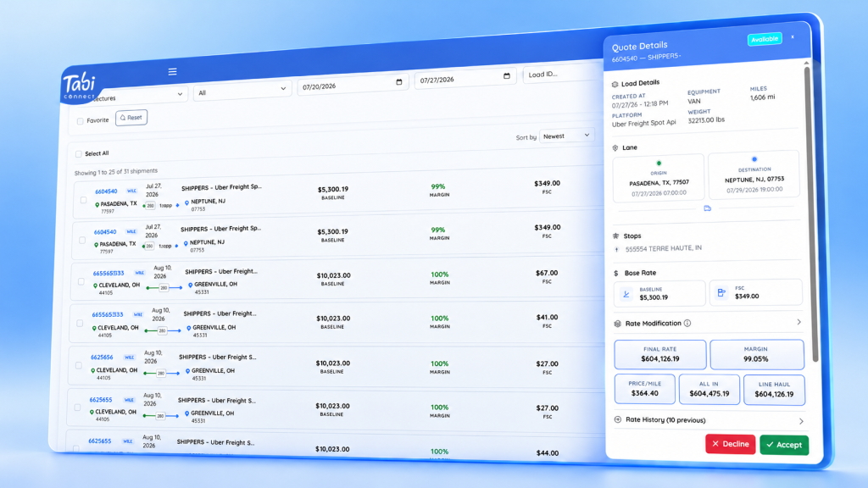Close the Quote Details panel
868x488 pixels.
pyautogui.click(x=793, y=37)
